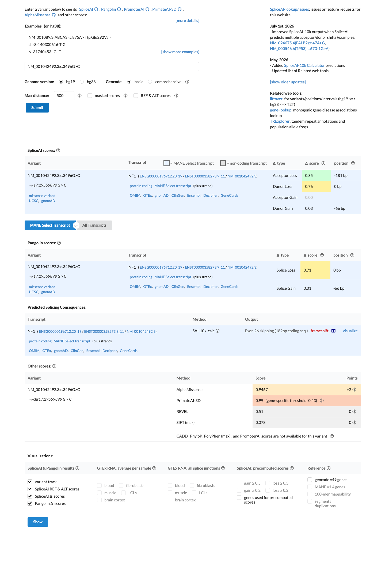Screen dimensions: 389x588
Task: Select basic Gencode option
Action: coord(129,82)
